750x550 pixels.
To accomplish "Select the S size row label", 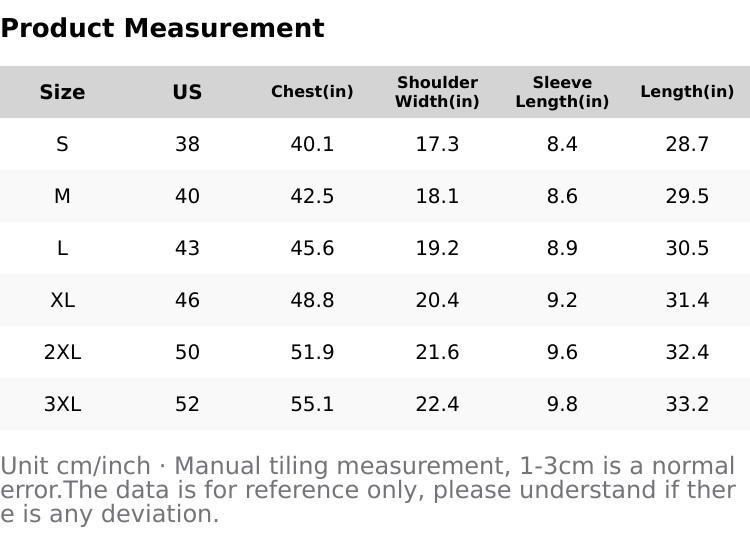I will pos(62,144).
